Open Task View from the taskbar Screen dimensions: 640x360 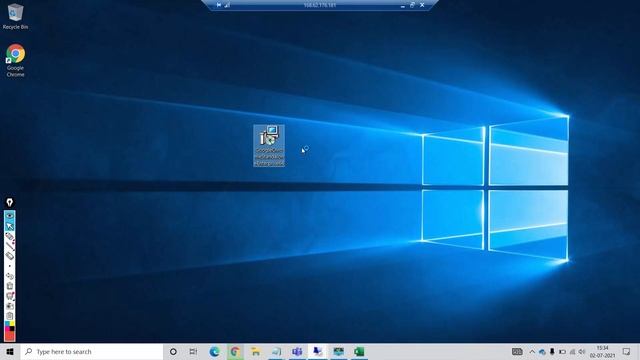(193, 351)
